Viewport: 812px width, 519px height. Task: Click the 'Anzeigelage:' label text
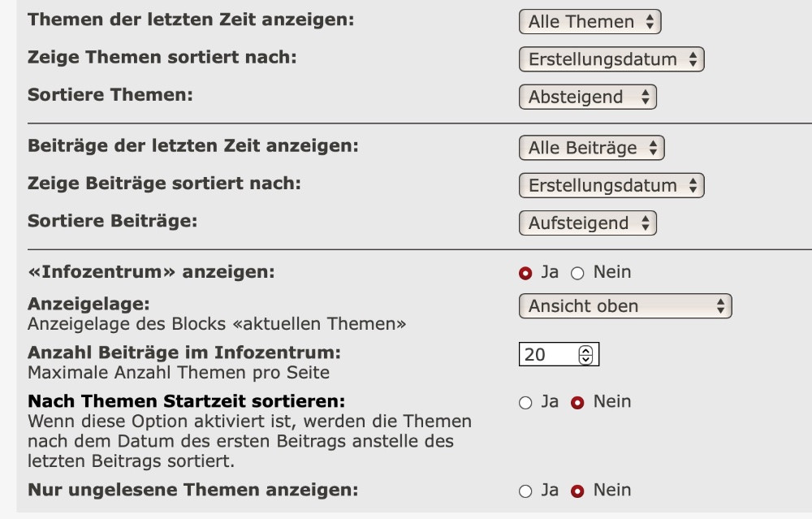point(89,304)
